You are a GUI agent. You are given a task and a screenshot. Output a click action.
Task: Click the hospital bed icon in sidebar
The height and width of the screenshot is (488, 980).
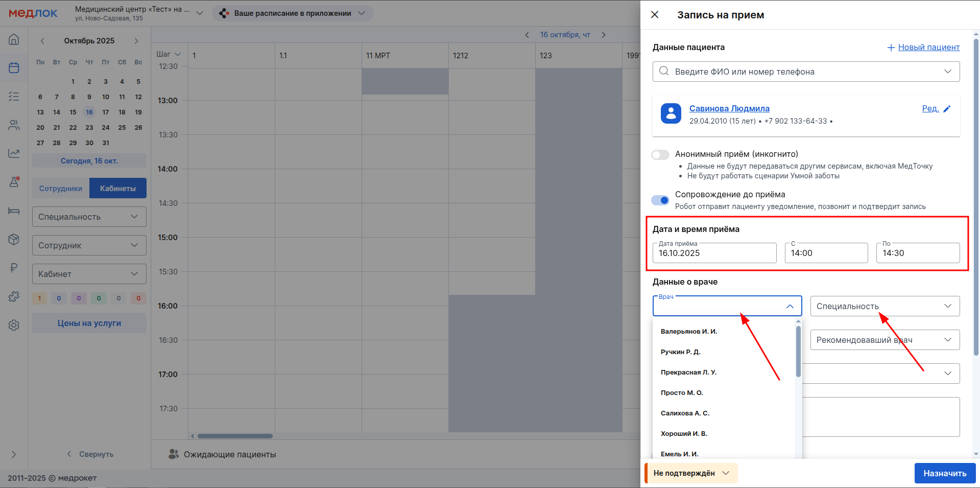(x=14, y=211)
